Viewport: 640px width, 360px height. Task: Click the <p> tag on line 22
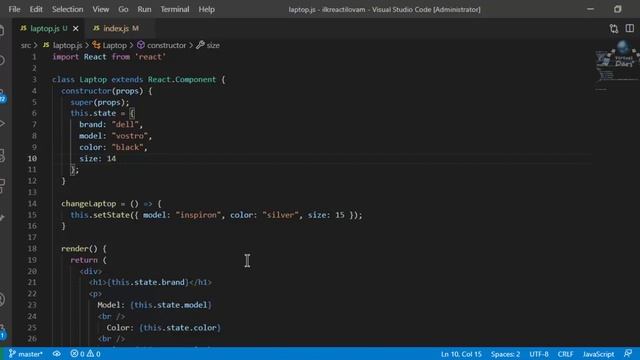point(95,294)
